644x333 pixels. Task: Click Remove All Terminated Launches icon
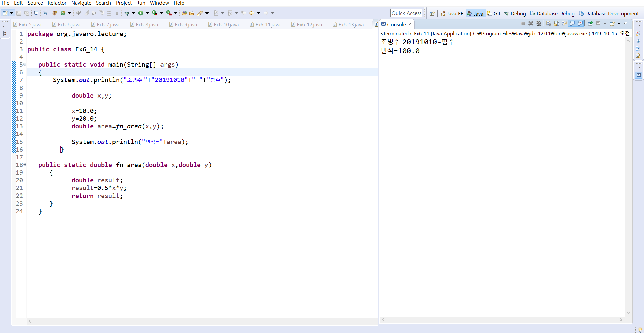539,23
